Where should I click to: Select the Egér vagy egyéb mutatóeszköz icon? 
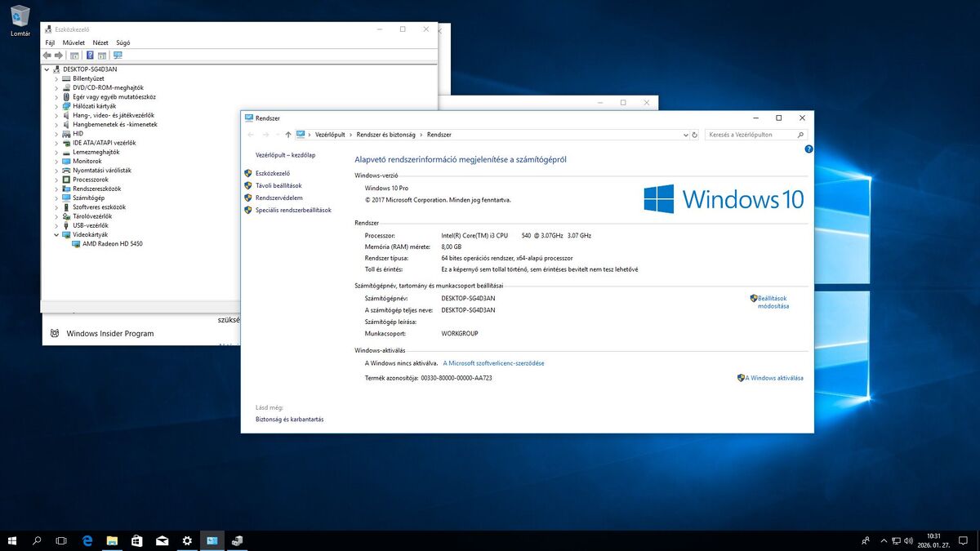tap(66, 97)
